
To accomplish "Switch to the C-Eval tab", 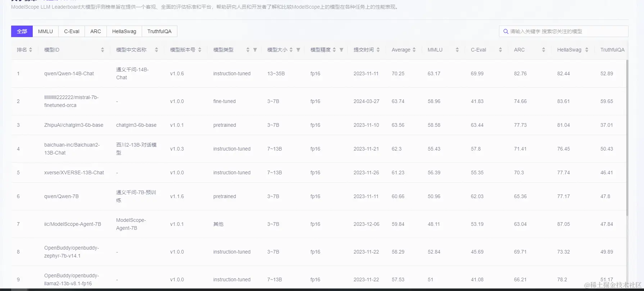I will 72,31.
